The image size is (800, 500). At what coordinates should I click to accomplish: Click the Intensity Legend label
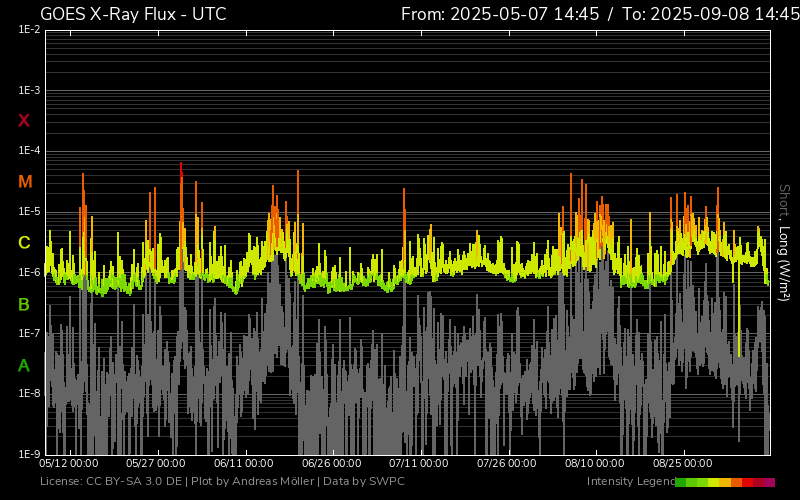[630, 482]
